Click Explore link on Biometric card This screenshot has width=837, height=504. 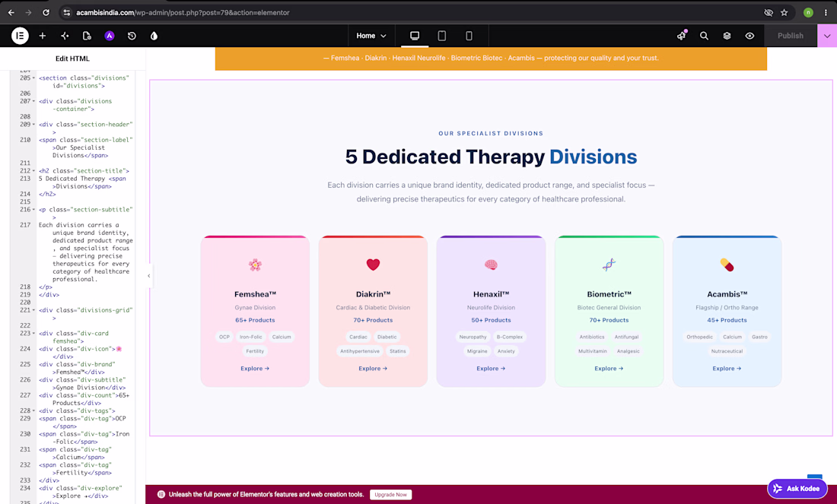pyautogui.click(x=609, y=369)
